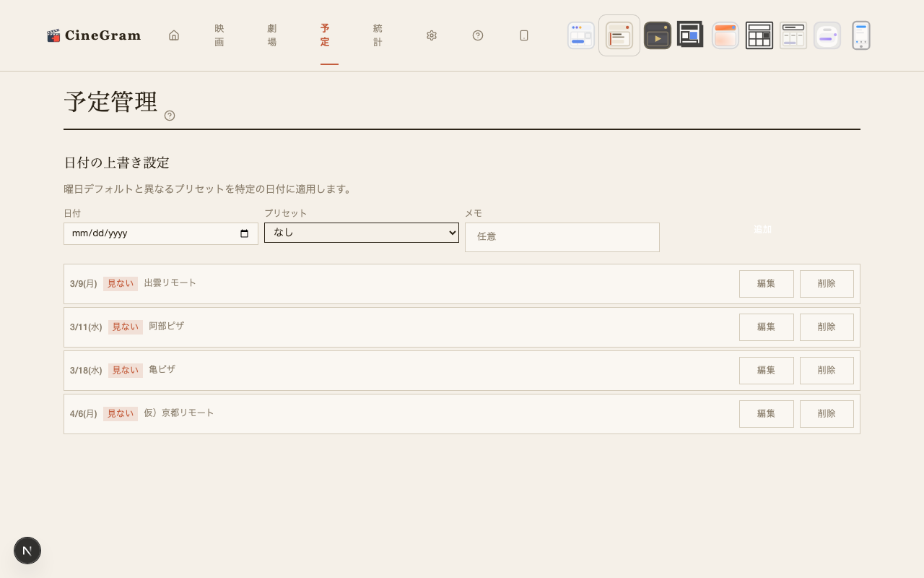The width and height of the screenshot is (924, 578).
Task: Choose the orange gradient theme icon
Action: click(x=725, y=35)
